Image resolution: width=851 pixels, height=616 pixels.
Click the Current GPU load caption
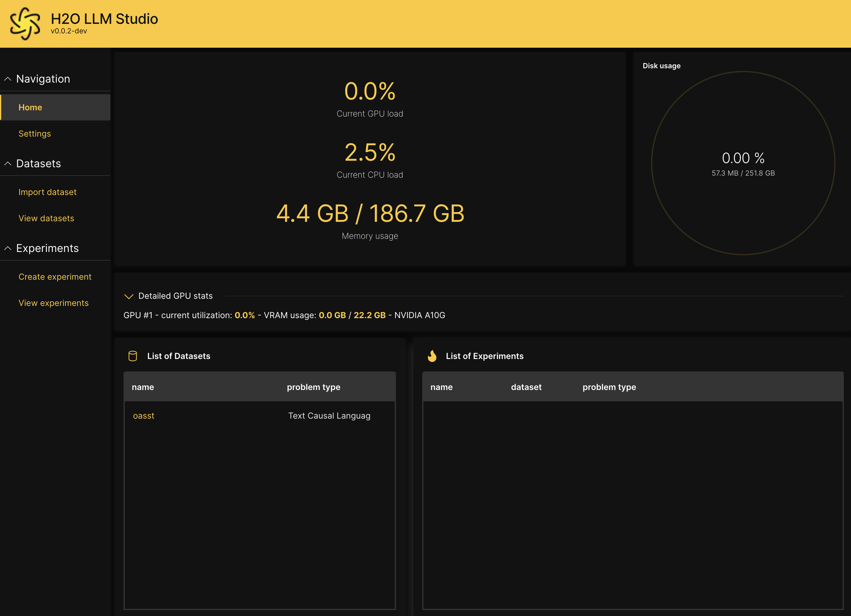(x=370, y=114)
